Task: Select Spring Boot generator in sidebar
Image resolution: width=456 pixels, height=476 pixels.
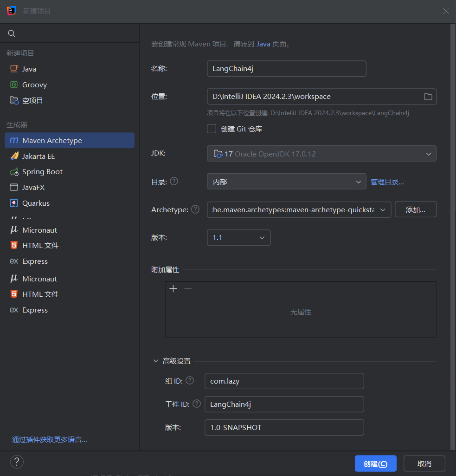Action: pos(42,172)
